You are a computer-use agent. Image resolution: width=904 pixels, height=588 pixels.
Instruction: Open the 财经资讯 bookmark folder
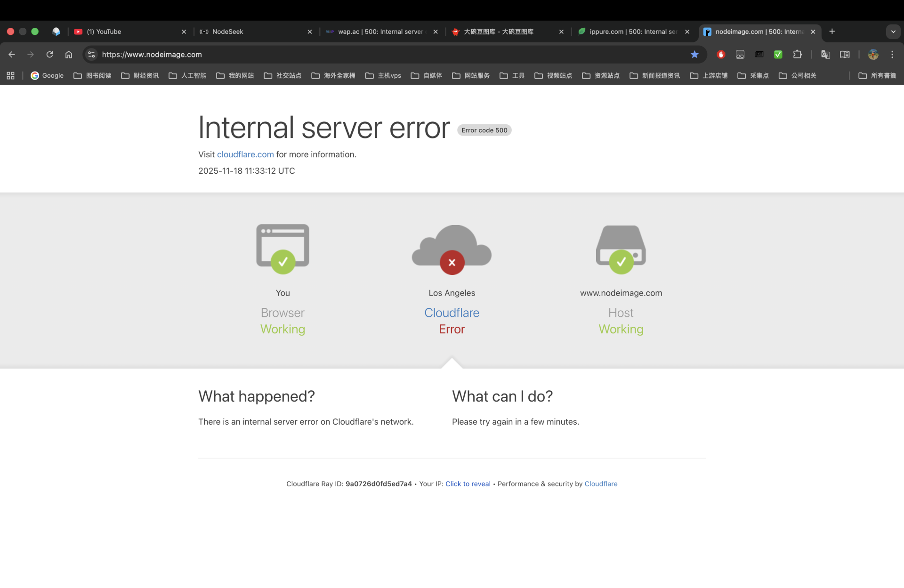(140, 75)
